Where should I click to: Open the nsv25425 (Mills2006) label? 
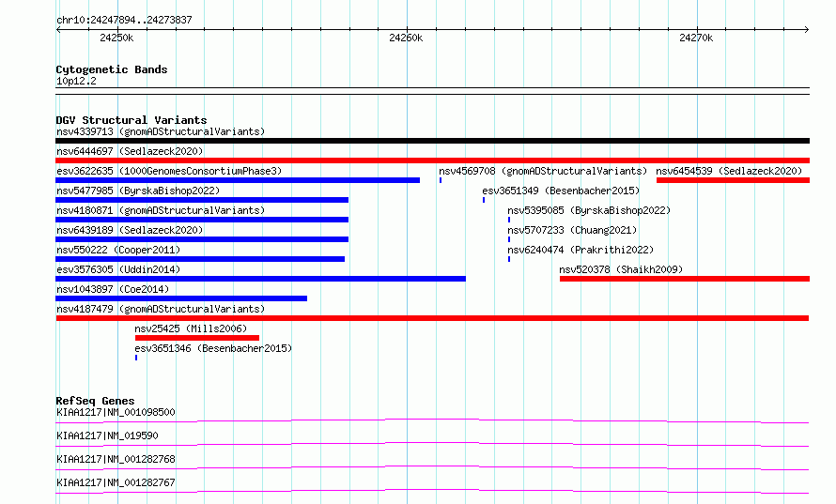[x=191, y=328]
